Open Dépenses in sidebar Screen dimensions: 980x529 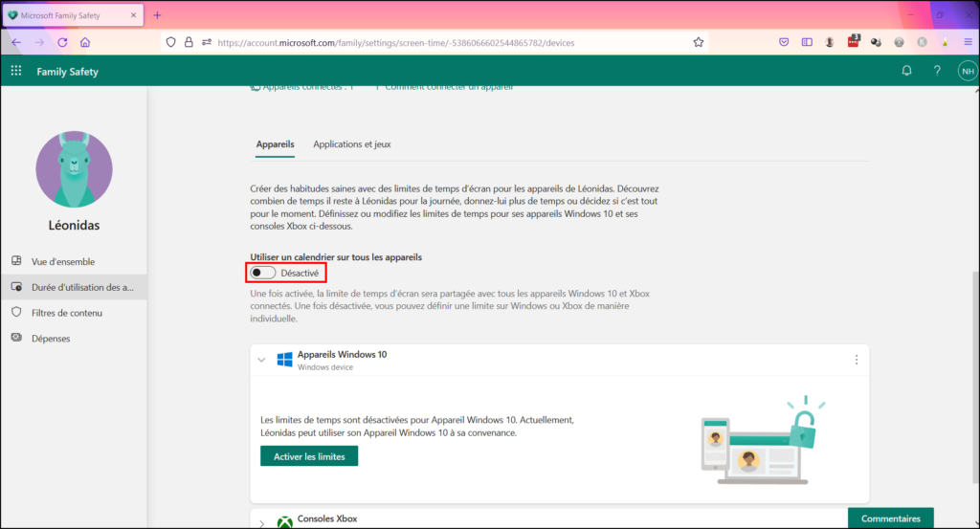(74, 339)
